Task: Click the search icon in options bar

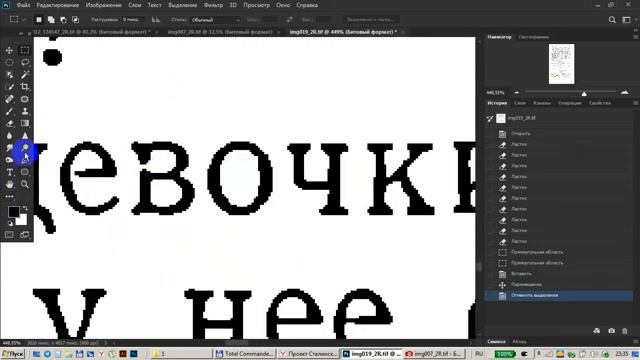Action: pyautogui.click(x=612, y=20)
